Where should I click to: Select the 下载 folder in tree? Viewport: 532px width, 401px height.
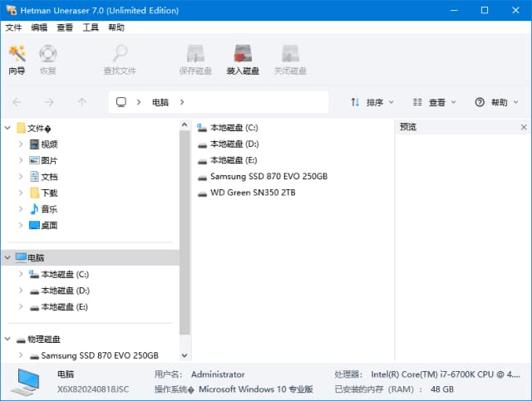point(49,193)
